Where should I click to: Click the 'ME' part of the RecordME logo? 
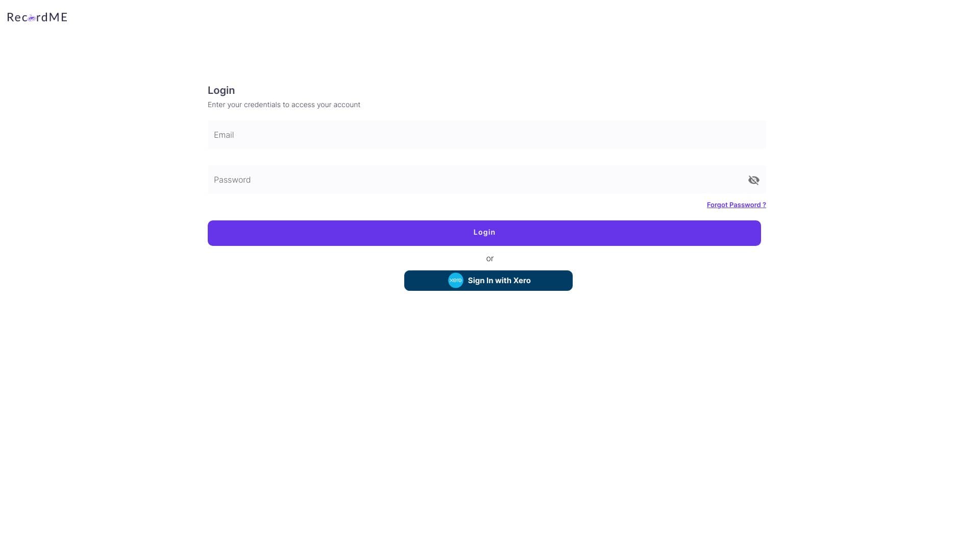pos(58,17)
